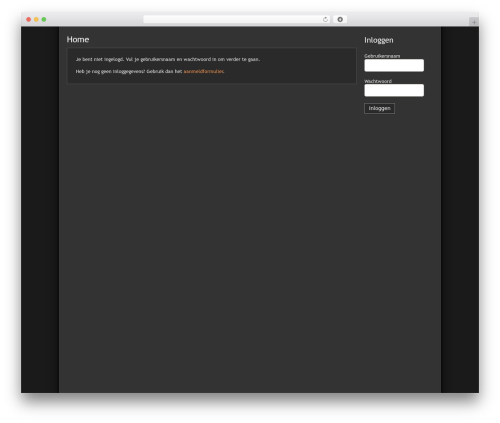Maximize the window with green button

click(44, 19)
